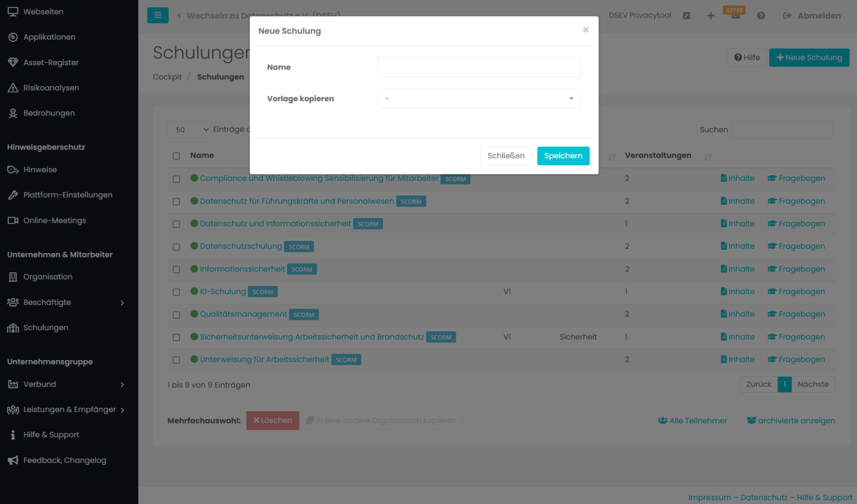Expand the Beschäftigte sidebar submenu
Viewport: 857px width, 504px height.
[x=122, y=303]
